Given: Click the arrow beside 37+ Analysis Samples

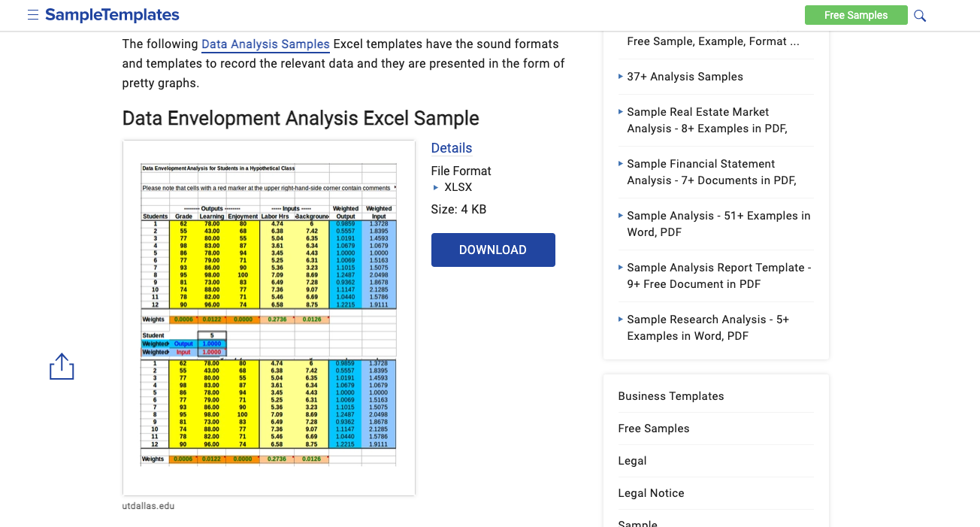Looking at the screenshot, I should coord(621,77).
